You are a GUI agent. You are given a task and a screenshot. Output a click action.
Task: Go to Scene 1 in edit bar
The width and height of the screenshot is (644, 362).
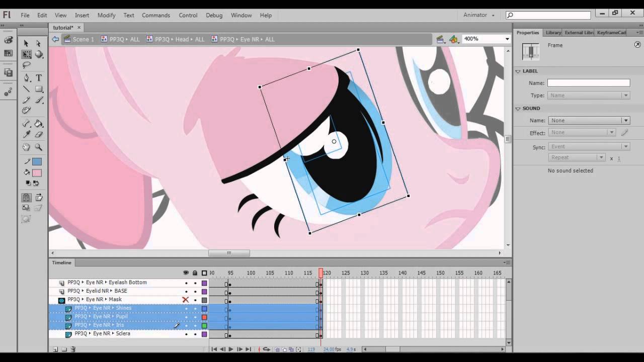coord(79,39)
